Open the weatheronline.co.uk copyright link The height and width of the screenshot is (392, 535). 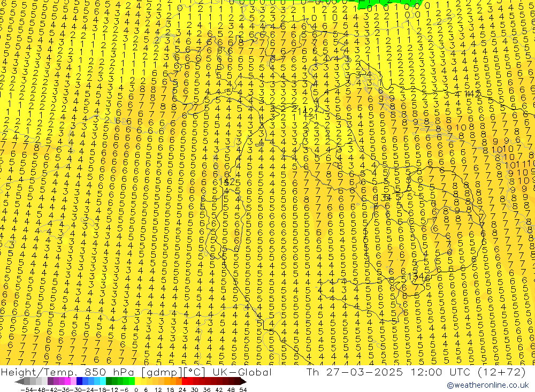tap(487, 385)
